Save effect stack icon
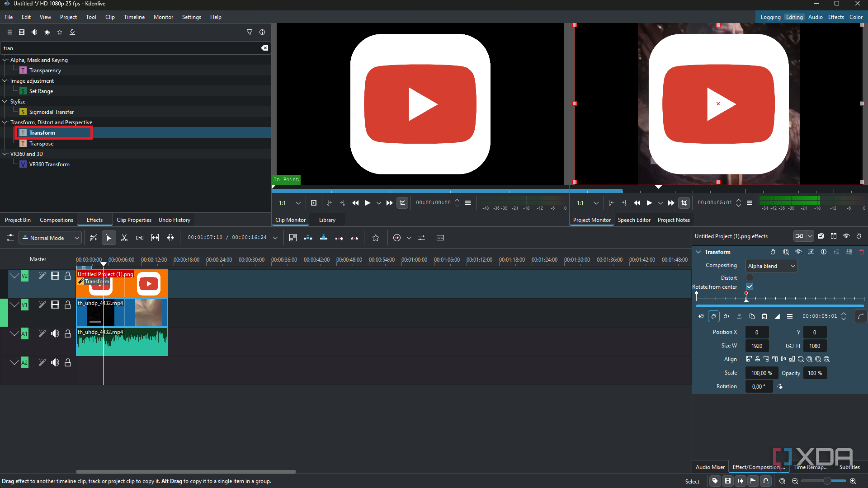 coord(821,236)
